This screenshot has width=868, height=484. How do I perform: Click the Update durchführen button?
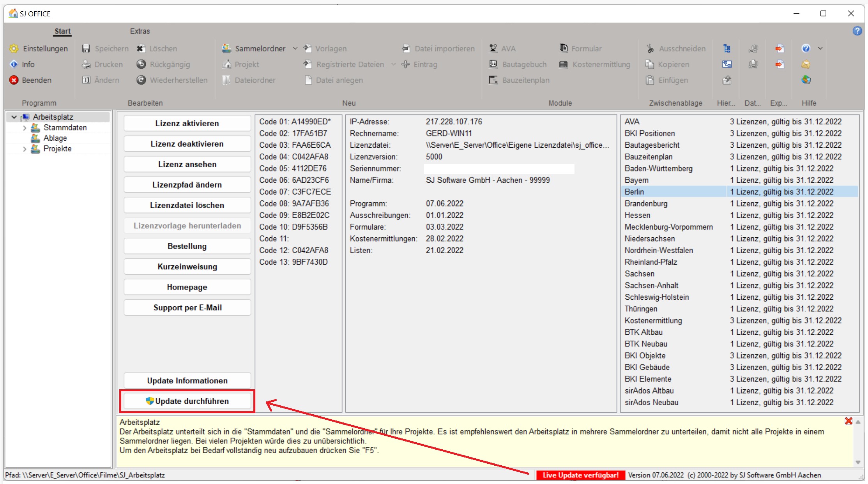(x=187, y=401)
